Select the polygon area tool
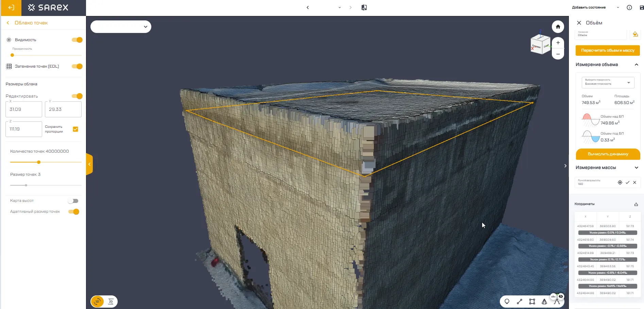The width and height of the screenshot is (644, 309). (x=532, y=302)
